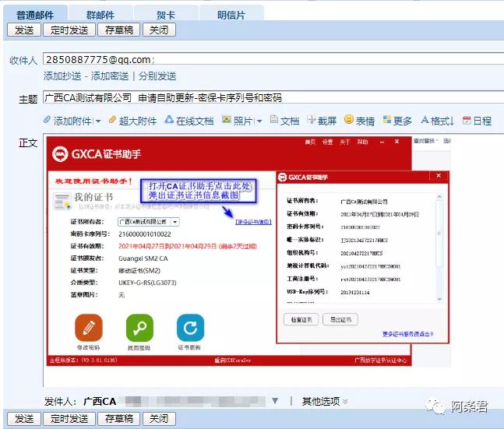Click the 添加密送 link
The image size is (504, 429).
[110, 76]
